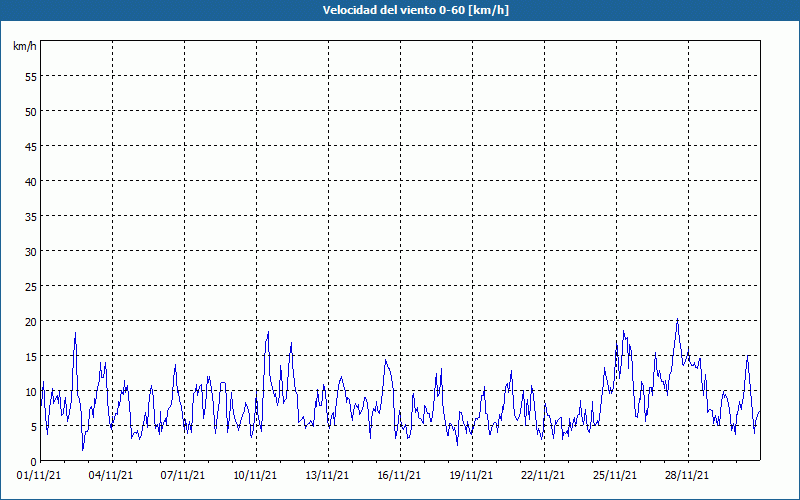
Task: Click the date label 25/11/21
Action: (x=615, y=475)
